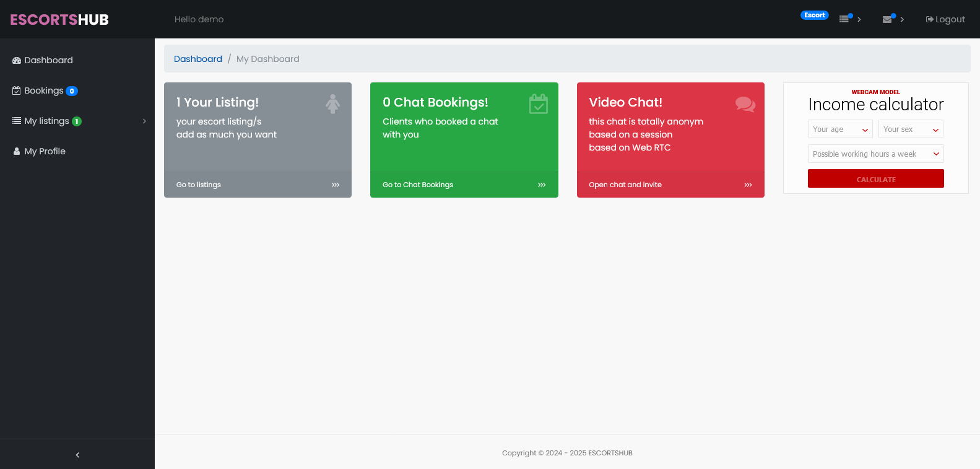Expand the chevron next to envelope icon

(x=902, y=19)
